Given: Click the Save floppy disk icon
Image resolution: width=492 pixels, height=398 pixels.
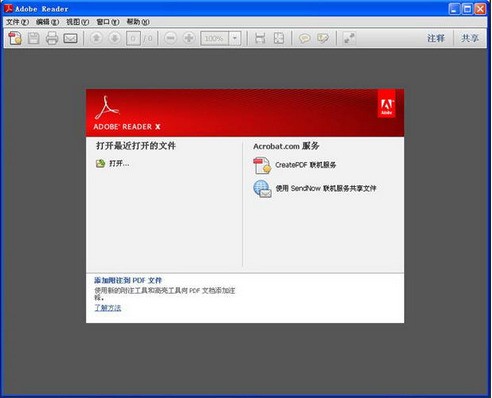Looking at the screenshot, I should 34,38.
